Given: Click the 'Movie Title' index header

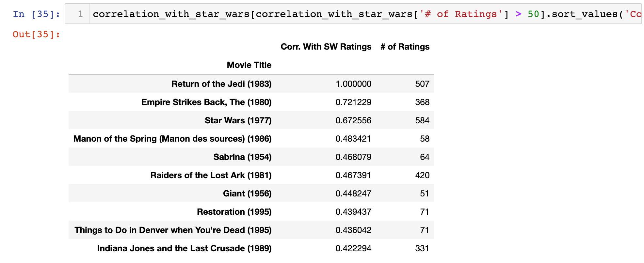Looking at the screenshot, I should (x=249, y=65).
